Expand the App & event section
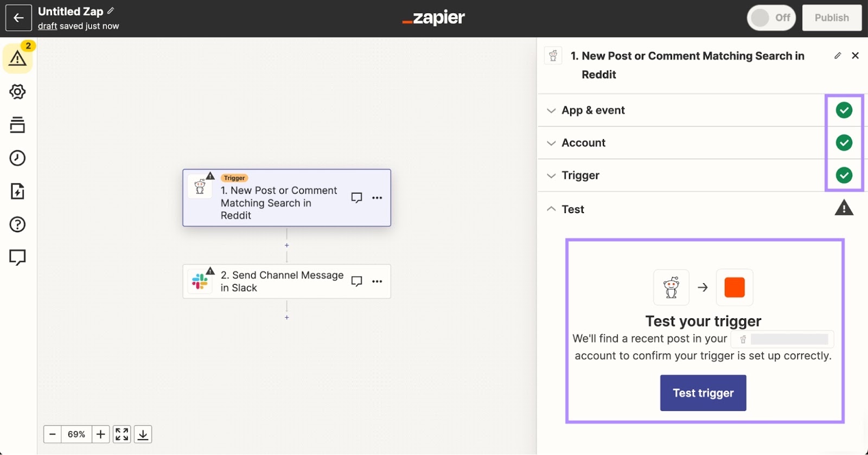868x455 pixels. (593, 111)
